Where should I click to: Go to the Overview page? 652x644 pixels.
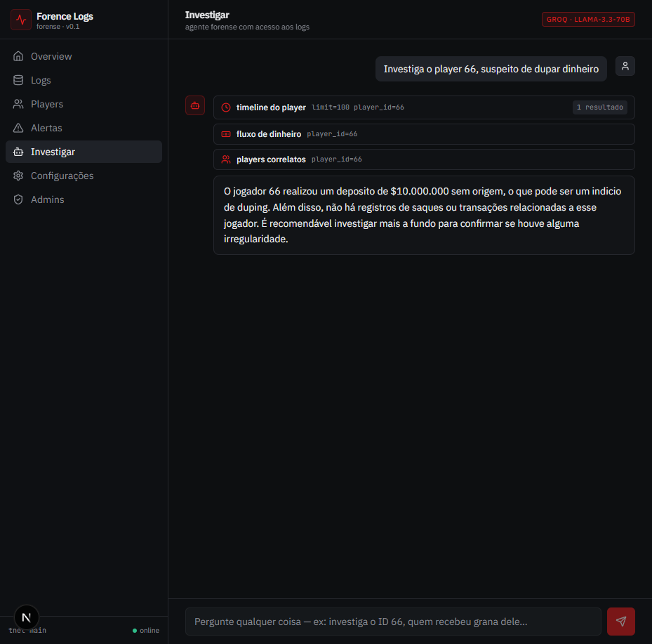click(84, 56)
